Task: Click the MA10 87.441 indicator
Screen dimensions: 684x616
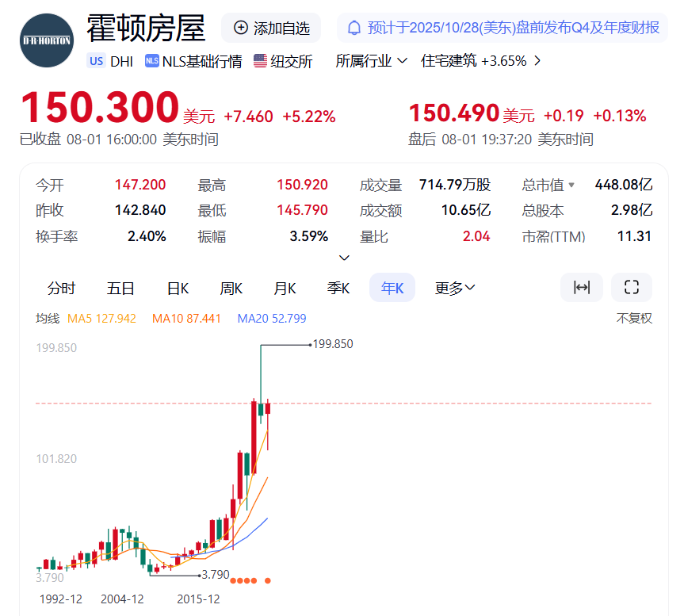Action: [186, 319]
